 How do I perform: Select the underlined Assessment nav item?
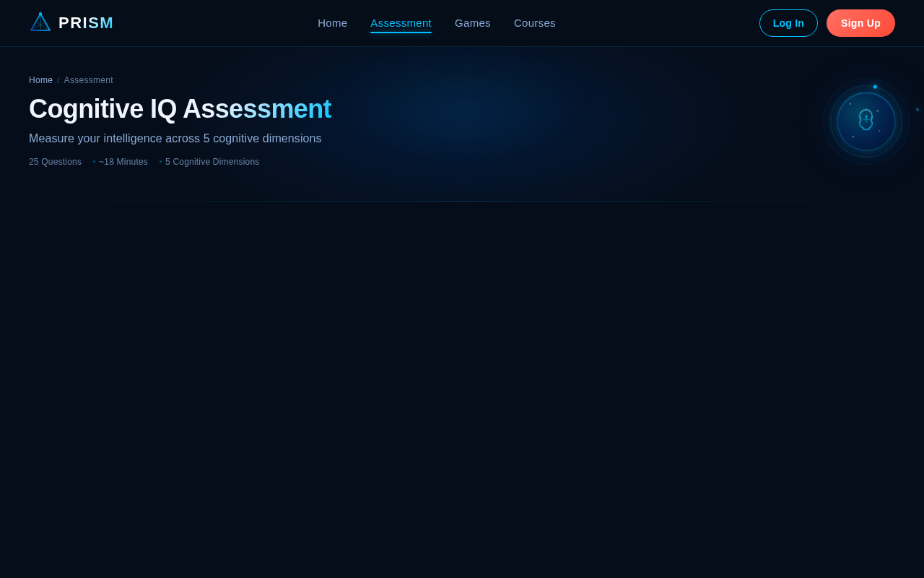click(401, 22)
